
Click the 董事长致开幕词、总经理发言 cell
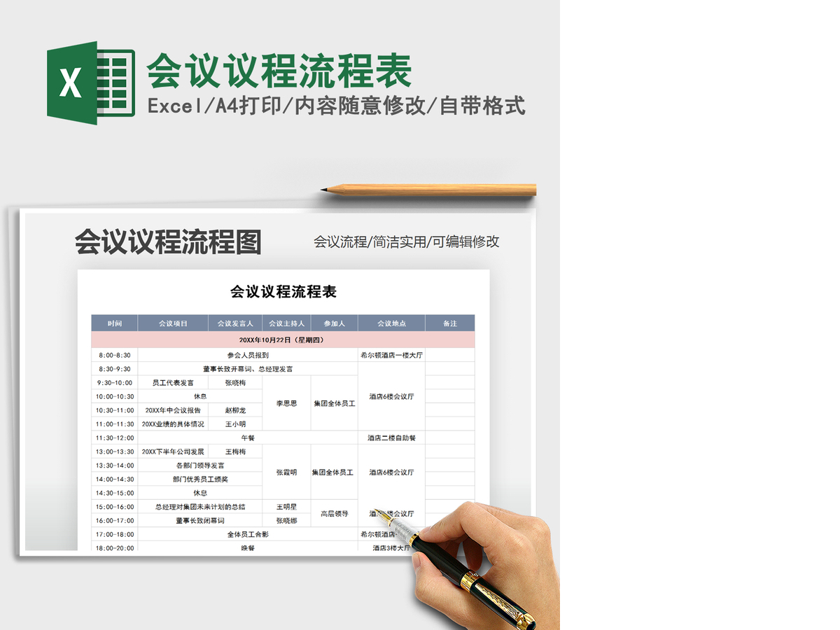[x=248, y=369]
